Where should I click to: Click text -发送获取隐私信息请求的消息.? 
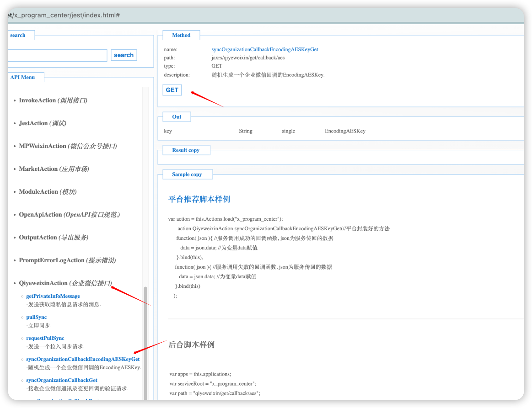click(64, 304)
